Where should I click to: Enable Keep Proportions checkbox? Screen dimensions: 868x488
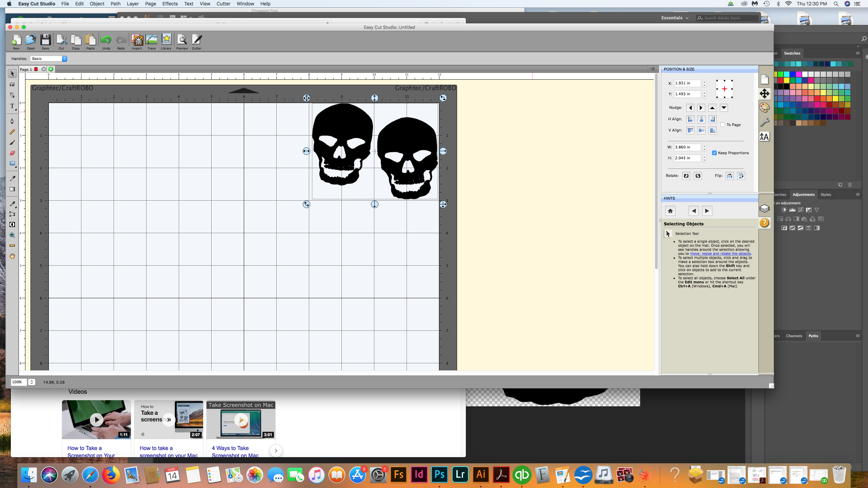(x=714, y=152)
